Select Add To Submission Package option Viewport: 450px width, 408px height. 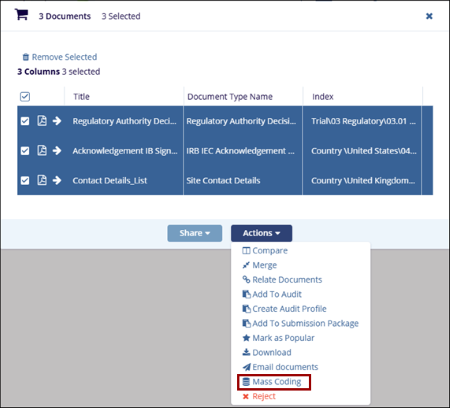click(300, 323)
